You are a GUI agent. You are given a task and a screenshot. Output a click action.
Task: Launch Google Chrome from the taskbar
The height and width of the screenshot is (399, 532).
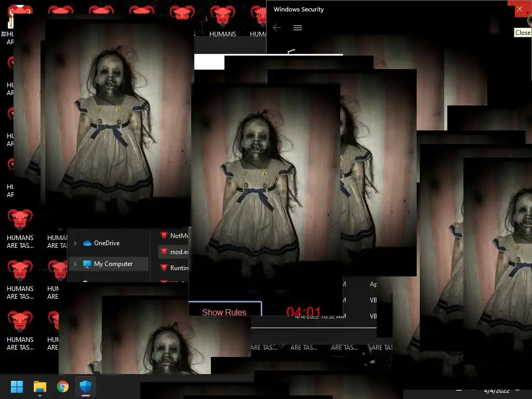63,387
